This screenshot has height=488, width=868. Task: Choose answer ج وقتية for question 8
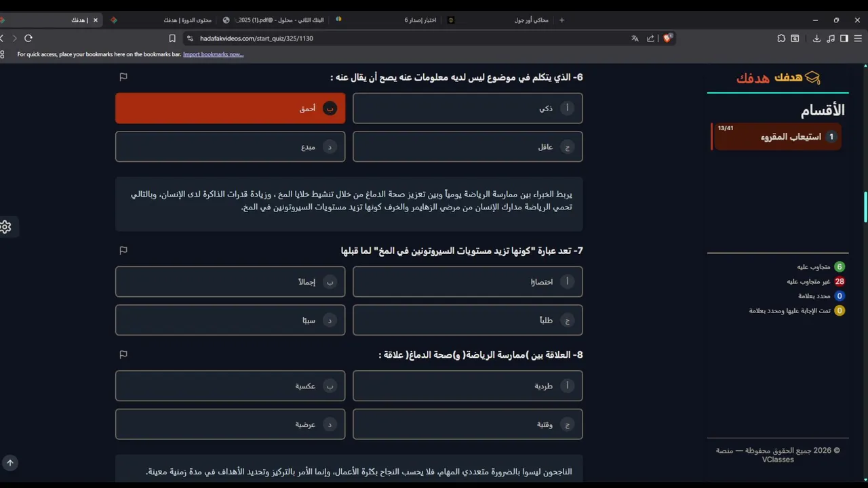click(467, 424)
